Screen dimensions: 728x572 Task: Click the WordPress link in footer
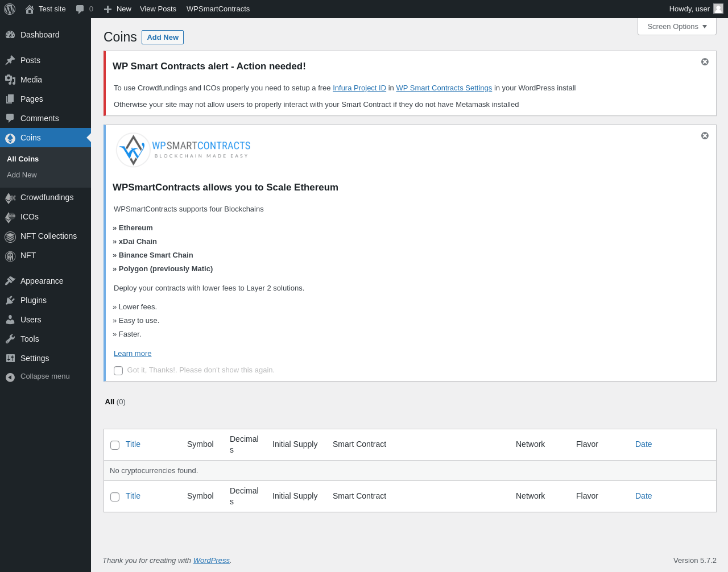coord(211,560)
